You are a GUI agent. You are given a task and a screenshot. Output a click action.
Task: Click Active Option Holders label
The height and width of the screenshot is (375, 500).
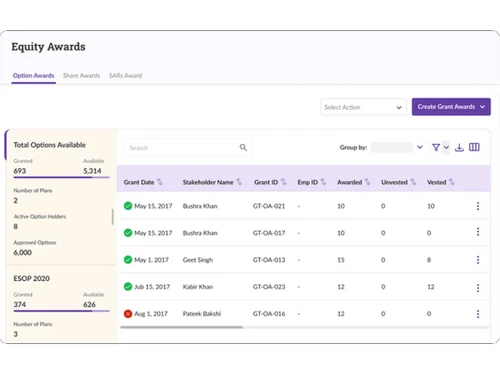pos(40,217)
